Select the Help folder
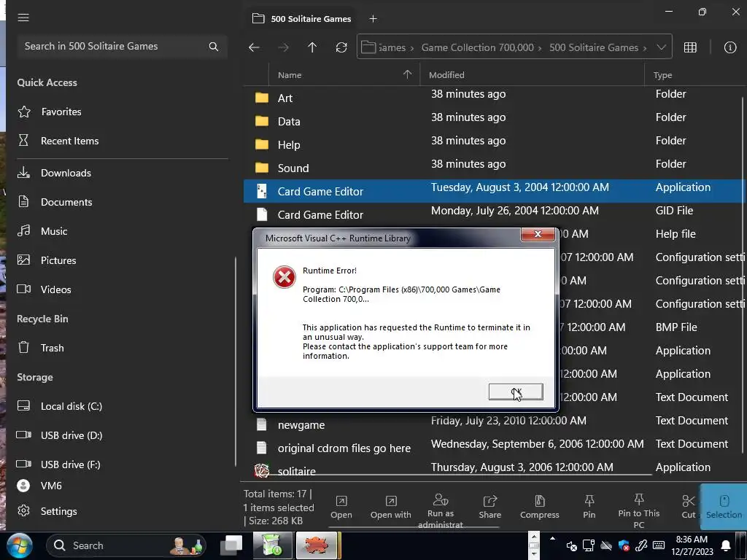This screenshot has width=747, height=560. (x=495, y=144)
